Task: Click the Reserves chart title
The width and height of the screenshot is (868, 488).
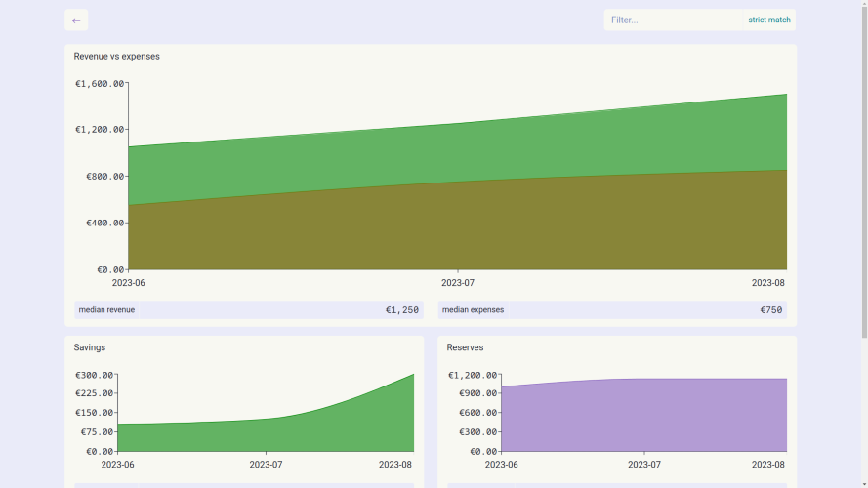Action: pos(465,347)
